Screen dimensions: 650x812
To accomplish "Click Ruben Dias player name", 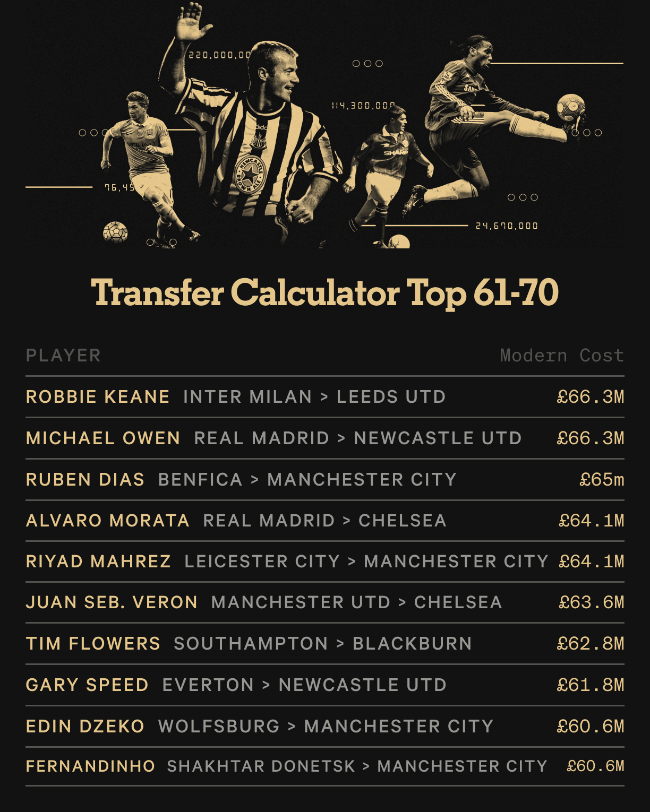I will coord(85,480).
